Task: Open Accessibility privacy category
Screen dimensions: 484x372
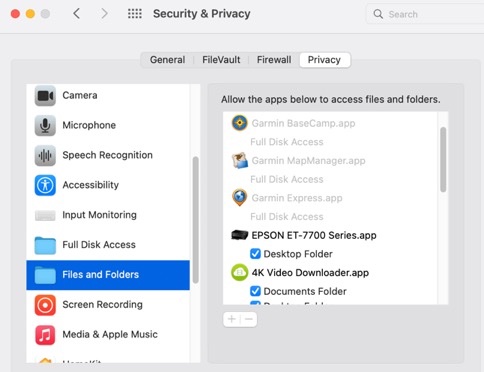Action: click(x=108, y=185)
